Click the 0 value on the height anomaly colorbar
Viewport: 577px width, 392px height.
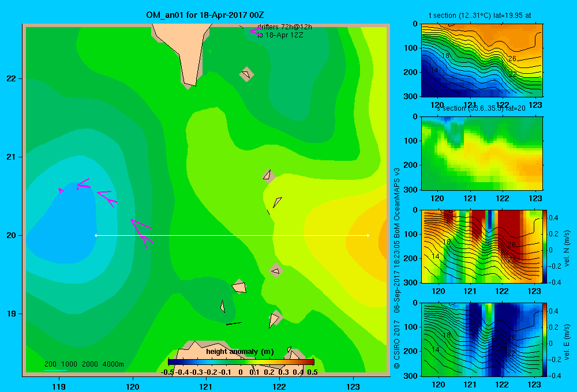(240, 372)
